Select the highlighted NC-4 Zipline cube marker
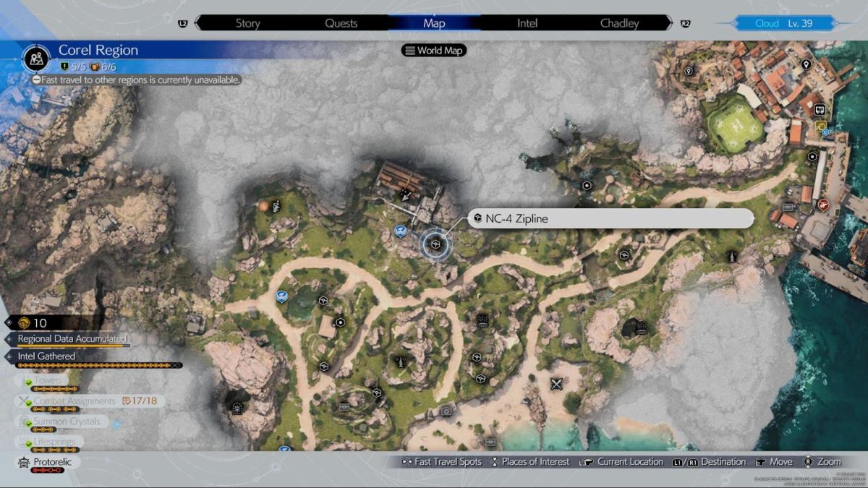Viewport: 868px width, 488px height. 435,245
